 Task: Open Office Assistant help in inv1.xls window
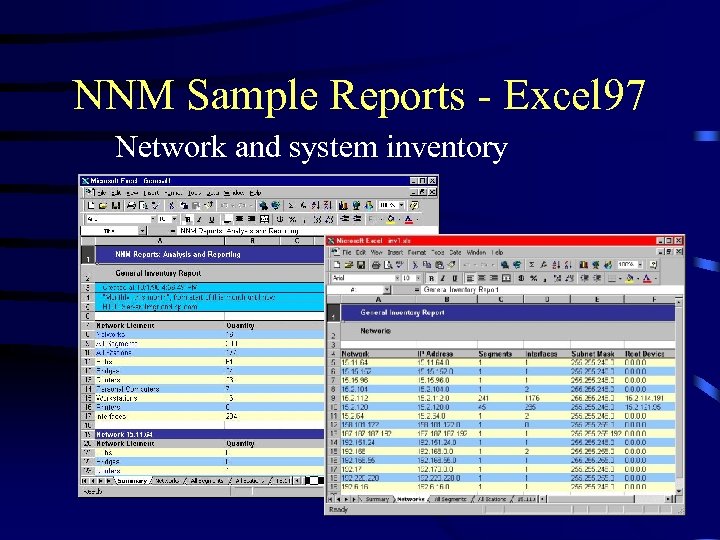coord(653,265)
